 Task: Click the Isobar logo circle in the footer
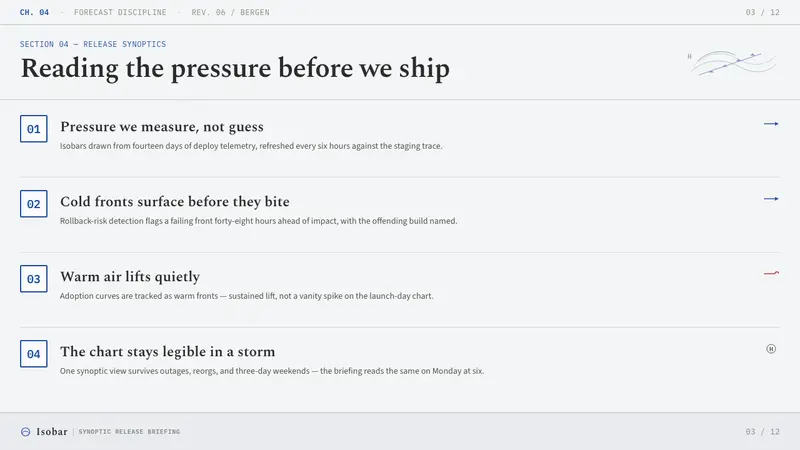point(25,432)
